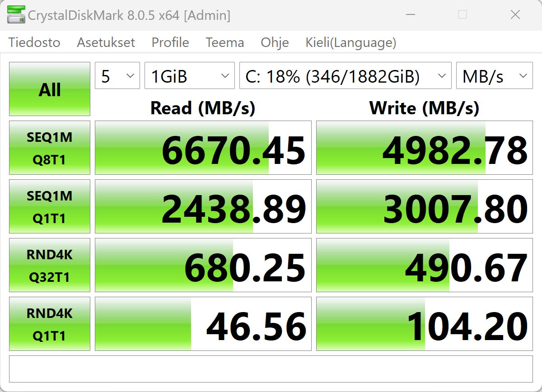Click the CrystalDiskMark app icon in title bar
Viewport: 542px width, 392px height.
coord(16,15)
